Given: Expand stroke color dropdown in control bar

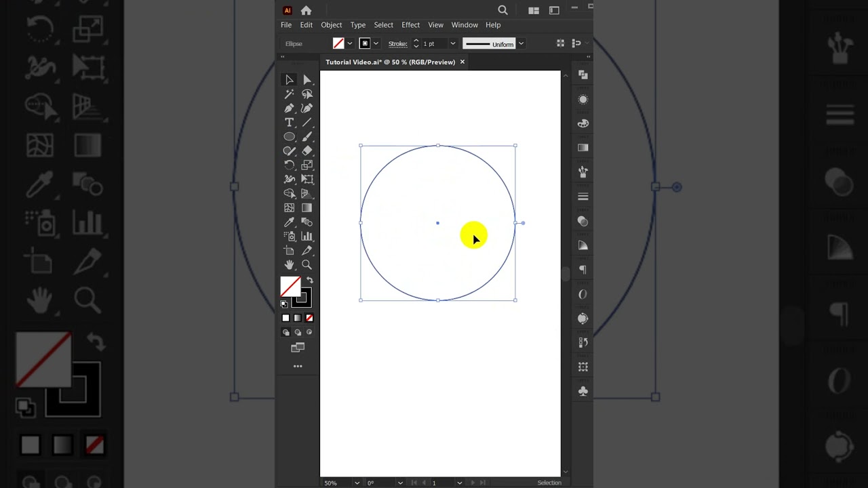Looking at the screenshot, I should 376,43.
